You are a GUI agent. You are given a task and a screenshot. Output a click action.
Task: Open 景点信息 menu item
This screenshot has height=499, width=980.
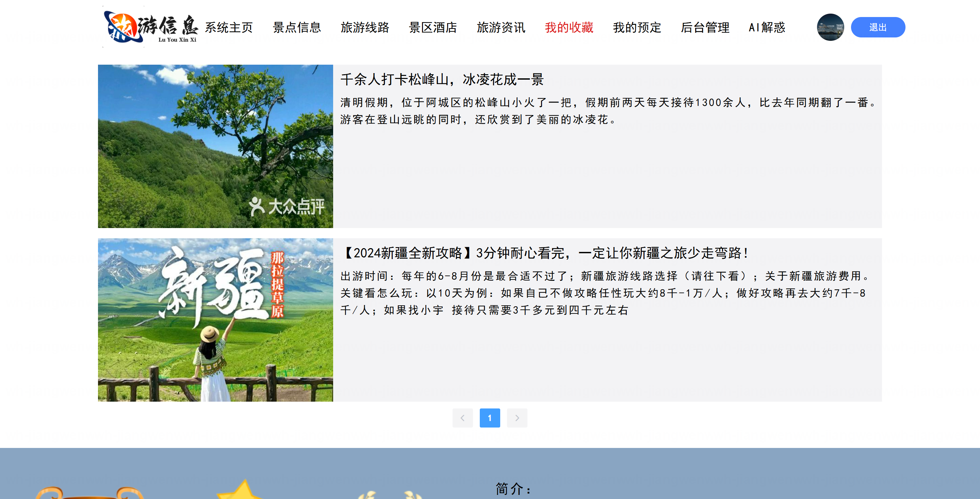click(x=297, y=28)
